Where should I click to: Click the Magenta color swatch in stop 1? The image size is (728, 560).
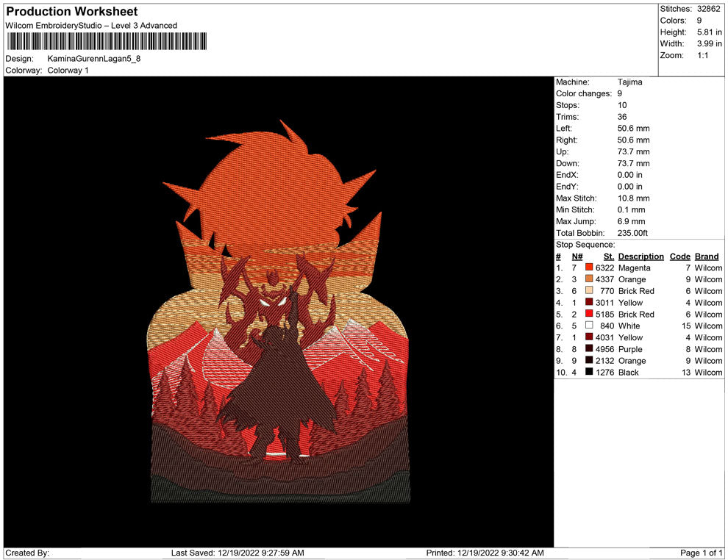tap(589, 268)
